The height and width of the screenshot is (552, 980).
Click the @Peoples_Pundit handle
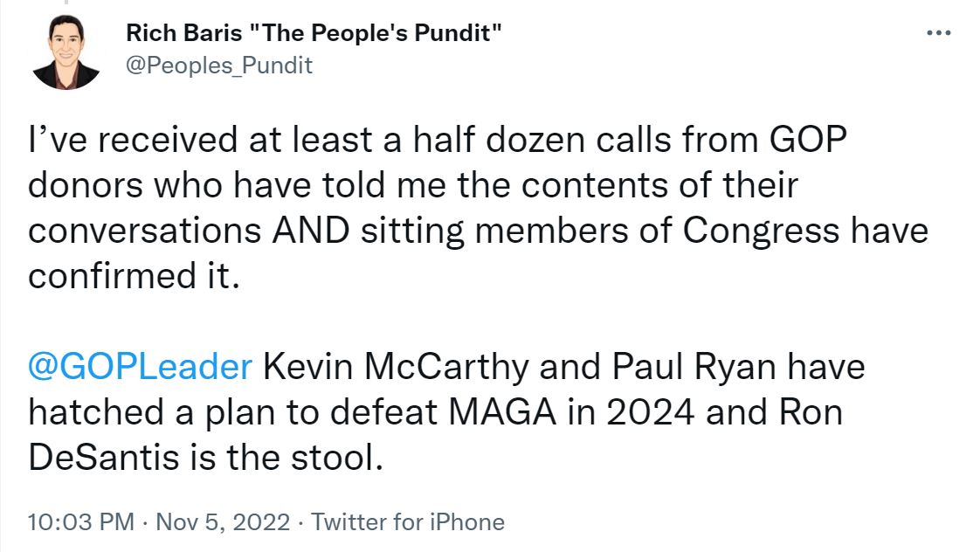(x=218, y=66)
